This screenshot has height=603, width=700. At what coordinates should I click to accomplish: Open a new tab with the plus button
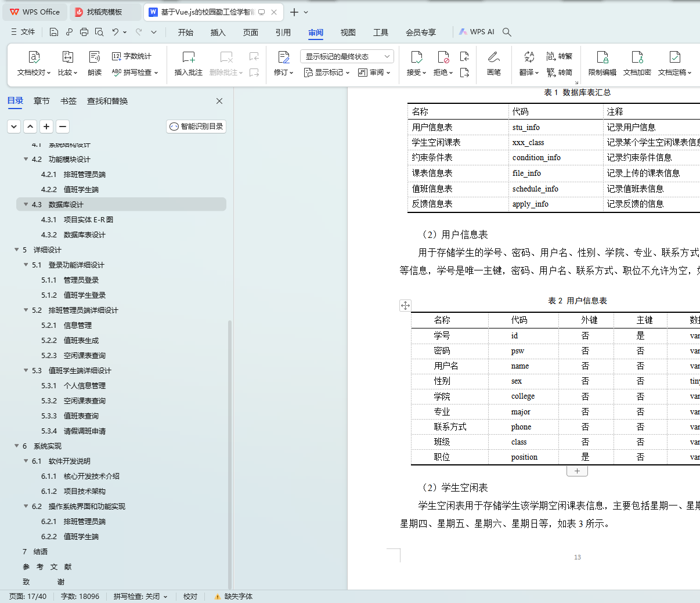click(294, 12)
